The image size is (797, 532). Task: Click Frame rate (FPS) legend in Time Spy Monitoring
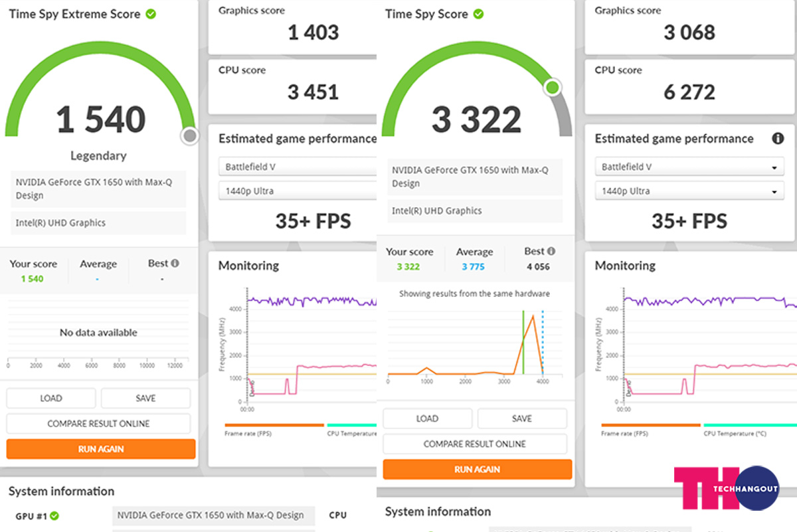(x=624, y=434)
